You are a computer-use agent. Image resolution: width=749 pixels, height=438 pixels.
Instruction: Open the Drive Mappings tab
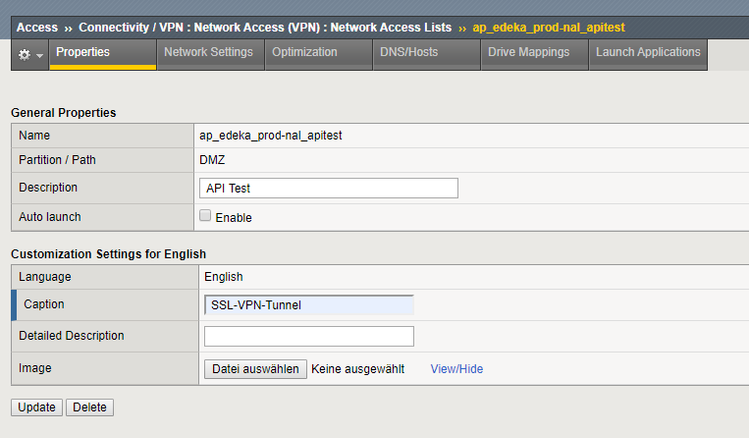tap(528, 52)
